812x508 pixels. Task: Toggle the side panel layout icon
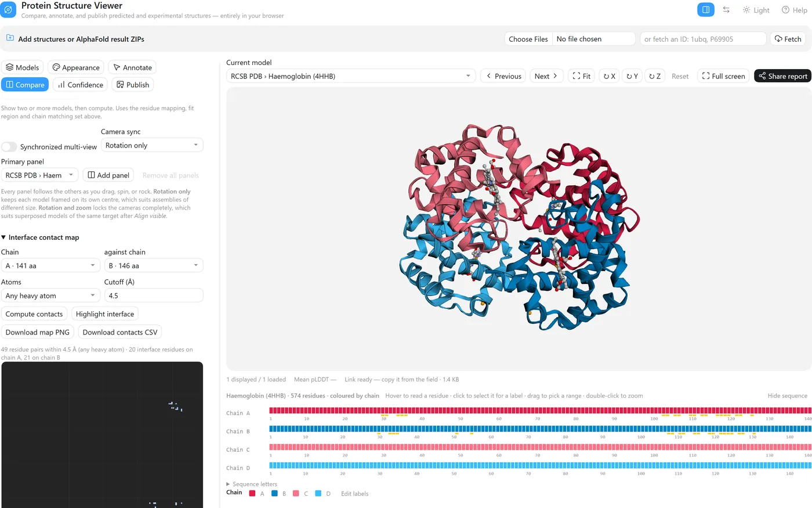[706, 10]
